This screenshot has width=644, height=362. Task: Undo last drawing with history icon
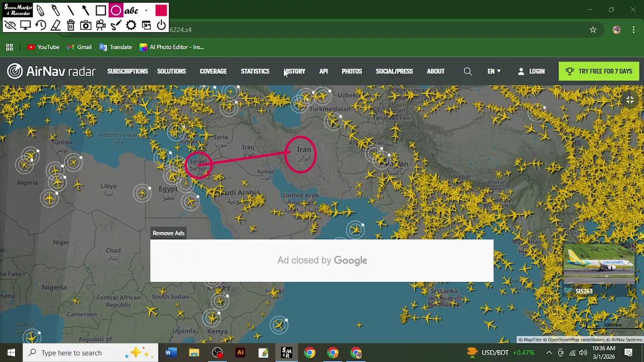coord(40,25)
